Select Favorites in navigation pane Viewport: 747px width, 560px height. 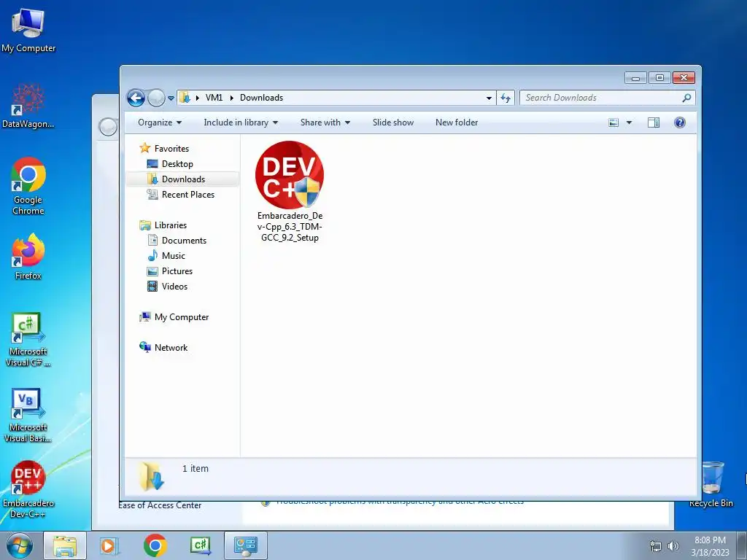(164, 149)
